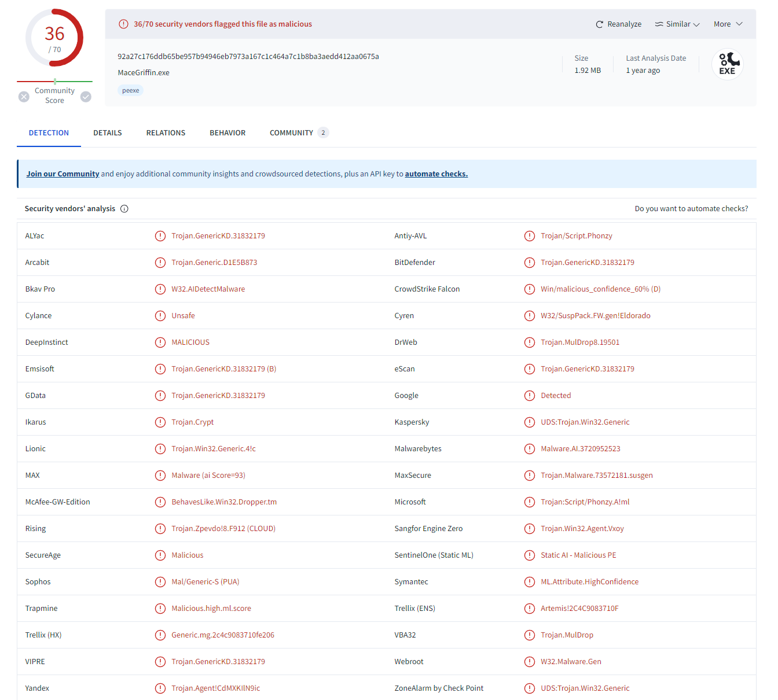Click the Cylance Unsafe verdict
The height and width of the screenshot is (700, 778).
(183, 316)
